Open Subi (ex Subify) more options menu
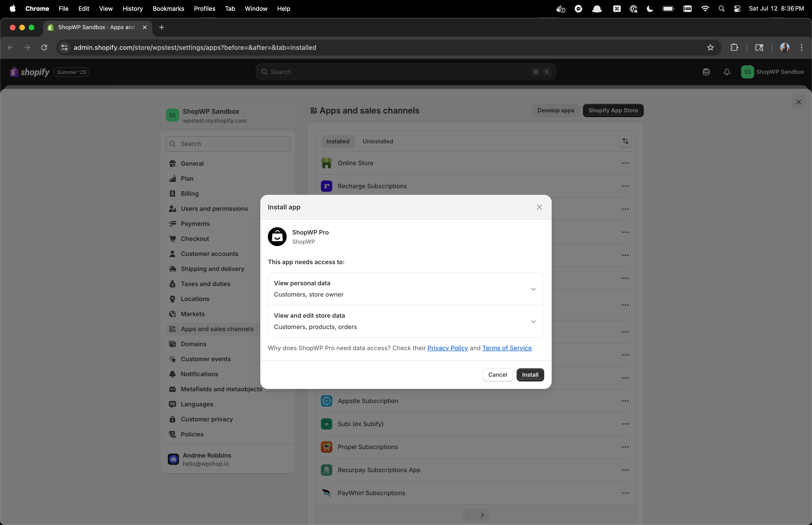 625,424
